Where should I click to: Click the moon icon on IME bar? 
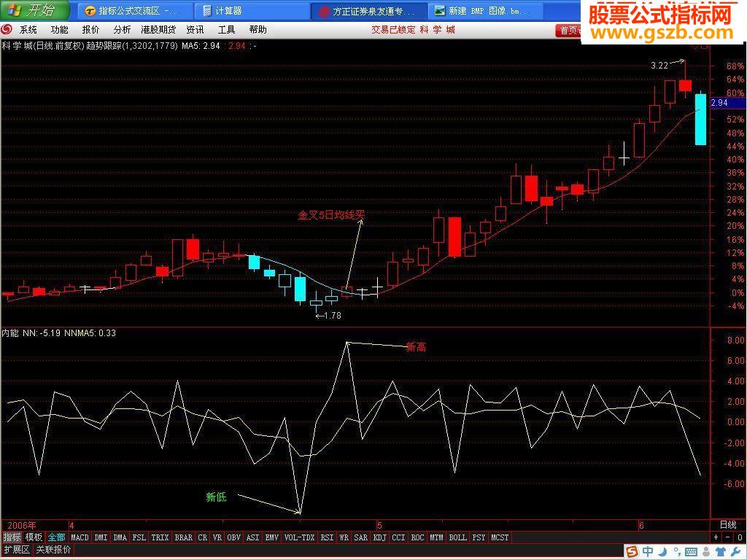662,551
